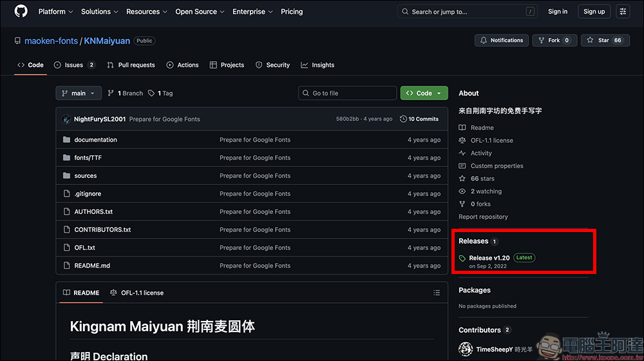Expand the main branch dropdown
Viewport: 644px width, 361px height.
79,93
